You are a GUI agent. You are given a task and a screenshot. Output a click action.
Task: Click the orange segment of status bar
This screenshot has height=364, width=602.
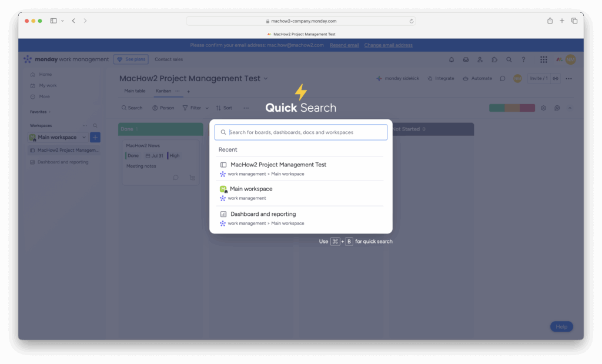pos(512,108)
